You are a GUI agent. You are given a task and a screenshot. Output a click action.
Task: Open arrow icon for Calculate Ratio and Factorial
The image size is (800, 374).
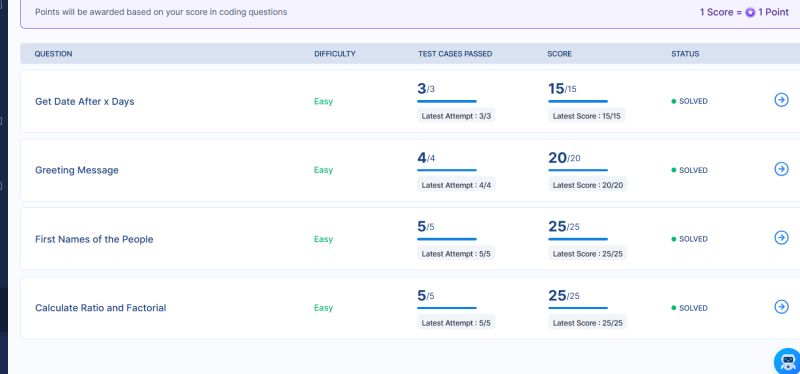pyautogui.click(x=781, y=307)
